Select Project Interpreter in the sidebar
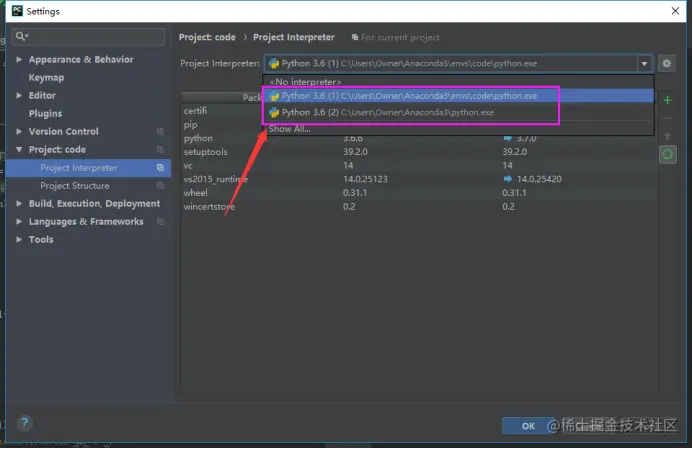Viewport: 693px width, 449px height. [88, 167]
